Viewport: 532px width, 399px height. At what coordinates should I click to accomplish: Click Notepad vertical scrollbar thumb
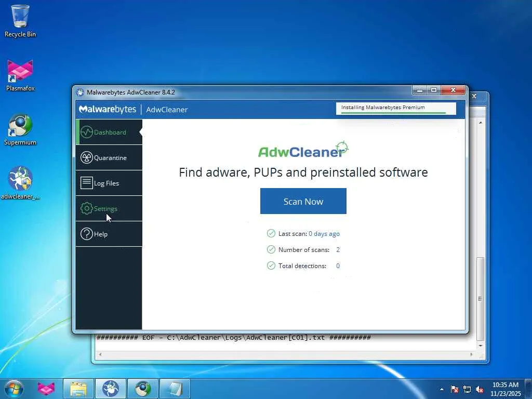(x=480, y=299)
